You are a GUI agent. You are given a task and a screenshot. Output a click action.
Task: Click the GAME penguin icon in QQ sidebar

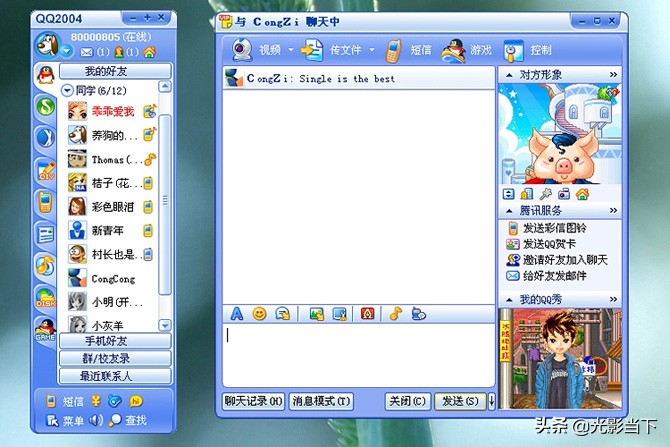pyautogui.click(x=45, y=329)
